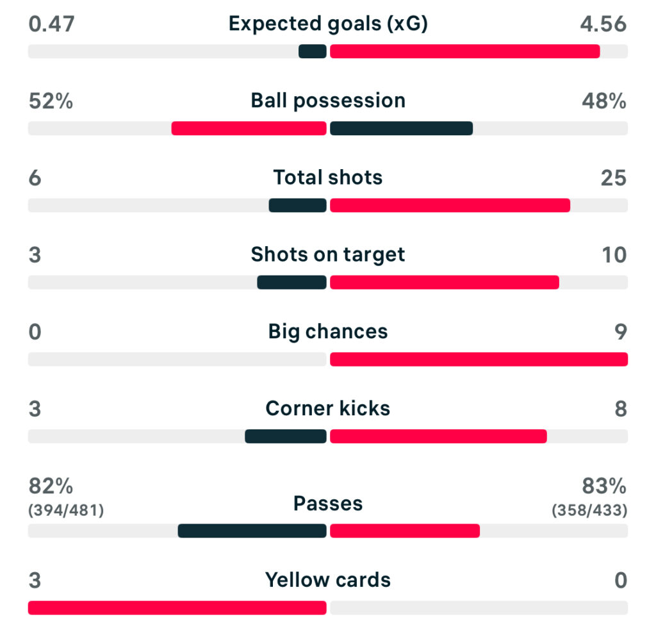This screenshot has width=656, height=644.
Task: Click the Passes stat label
Action: tap(328, 504)
